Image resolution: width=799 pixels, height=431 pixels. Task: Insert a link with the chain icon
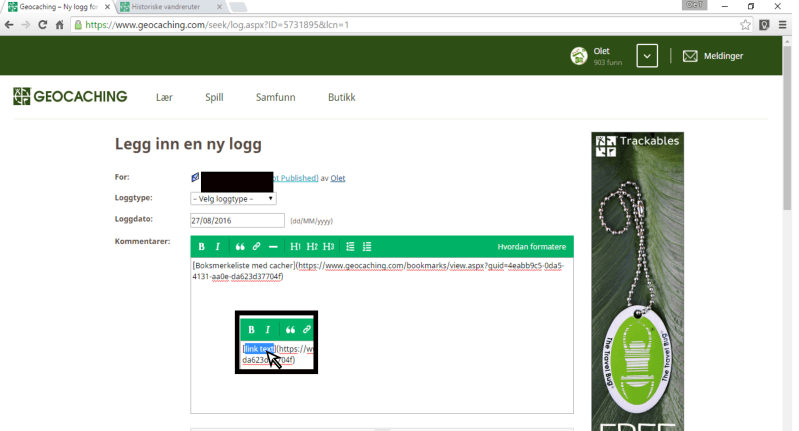coord(256,247)
